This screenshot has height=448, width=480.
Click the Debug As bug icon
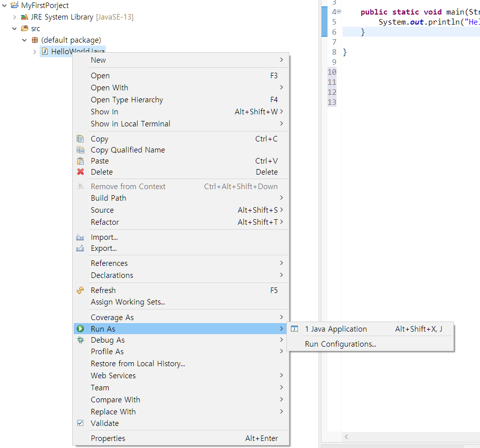click(x=80, y=340)
